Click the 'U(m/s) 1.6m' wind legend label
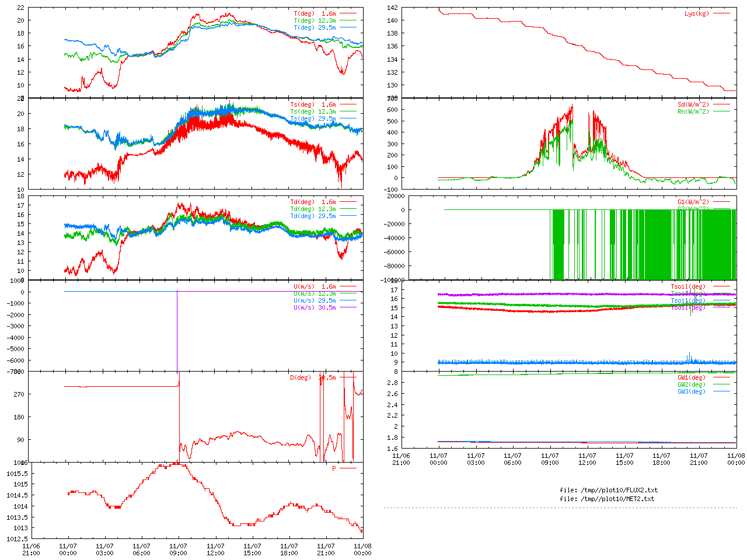The width and height of the screenshot is (747, 560). [x=315, y=286]
